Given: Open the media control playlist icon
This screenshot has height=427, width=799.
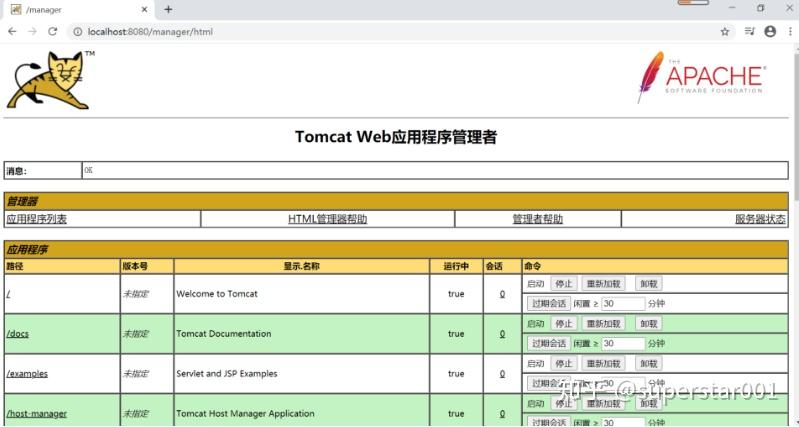Looking at the screenshot, I should coord(750,32).
